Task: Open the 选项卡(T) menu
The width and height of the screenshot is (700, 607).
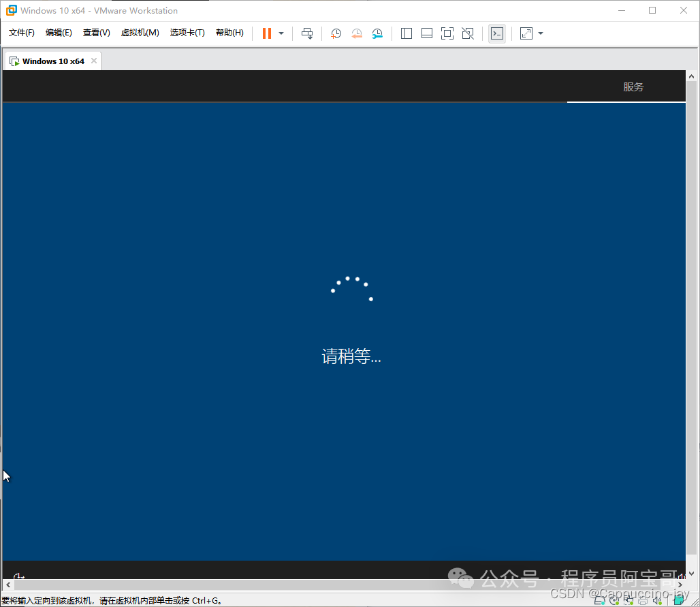Action: click(x=187, y=33)
